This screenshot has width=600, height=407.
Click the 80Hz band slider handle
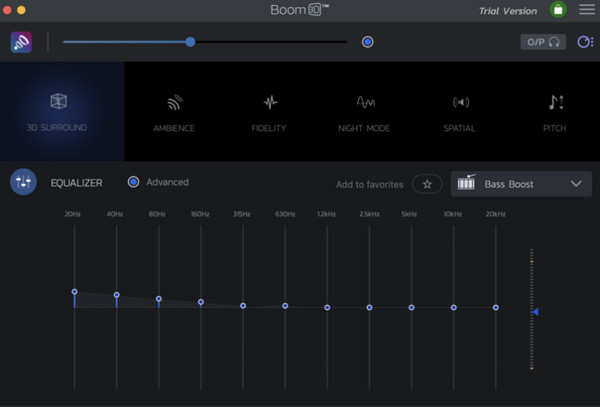click(x=159, y=299)
